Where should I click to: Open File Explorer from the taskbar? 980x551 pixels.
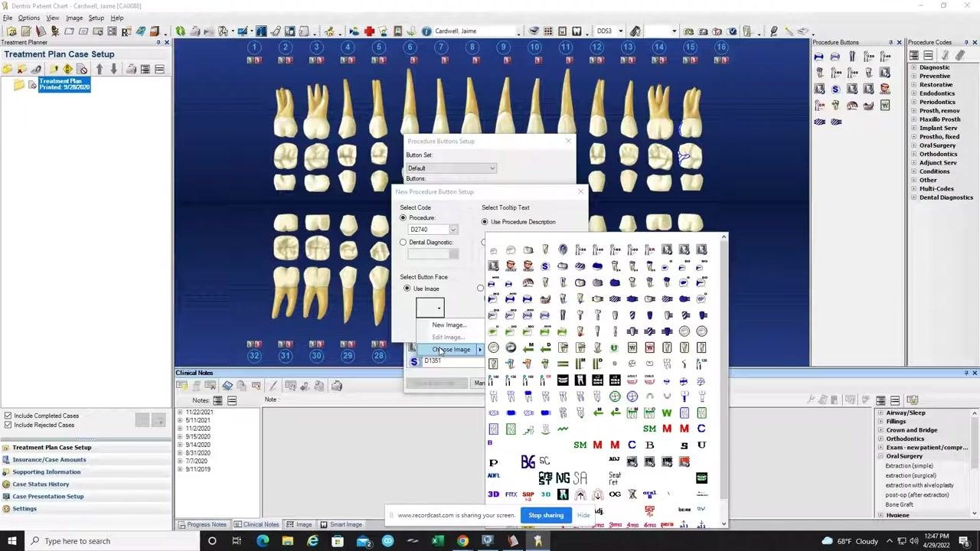(x=287, y=541)
